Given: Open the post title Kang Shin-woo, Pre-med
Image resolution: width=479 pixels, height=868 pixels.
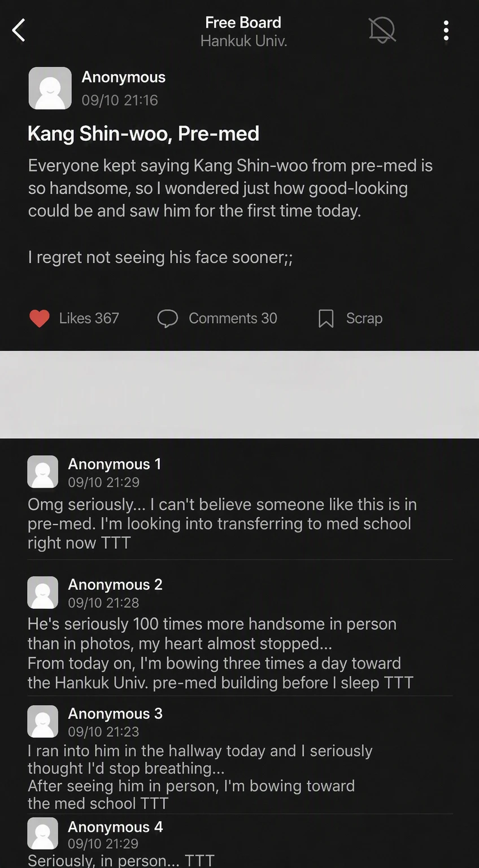Looking at the screenshot, I should tap(143, 134).
